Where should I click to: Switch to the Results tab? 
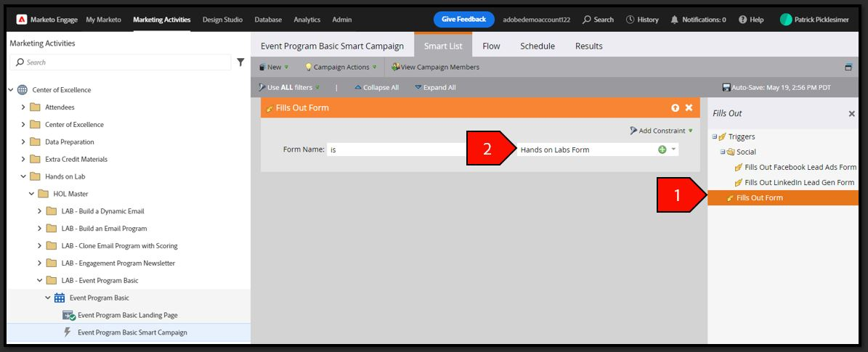click(589, 46)
